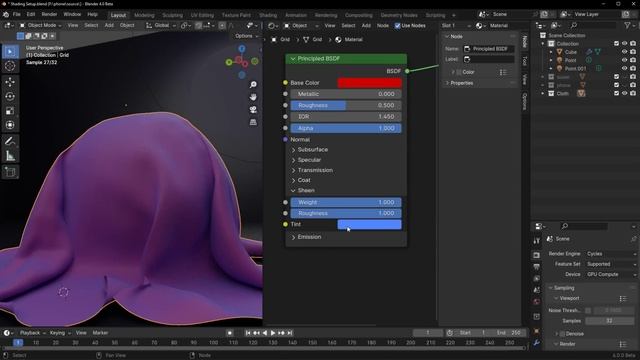
Task: Click the Material breadcrumb label
Action: [x=353, y=40]
